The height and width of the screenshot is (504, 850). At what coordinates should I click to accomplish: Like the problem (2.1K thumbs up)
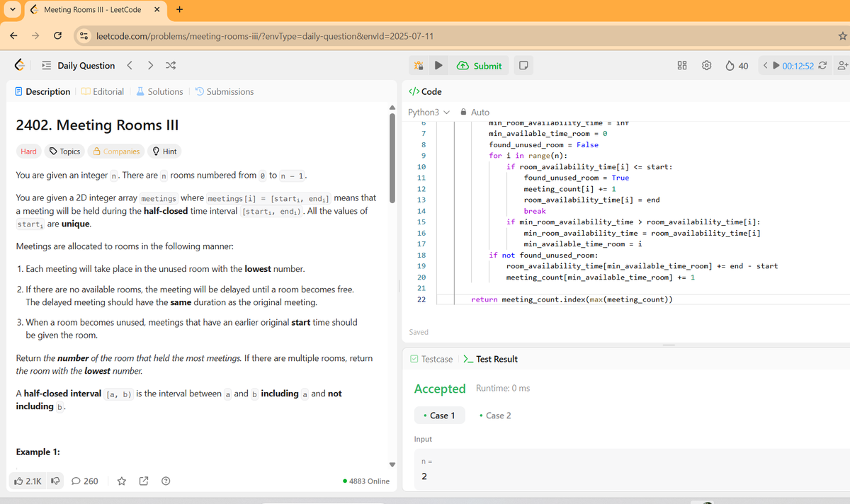28,481
